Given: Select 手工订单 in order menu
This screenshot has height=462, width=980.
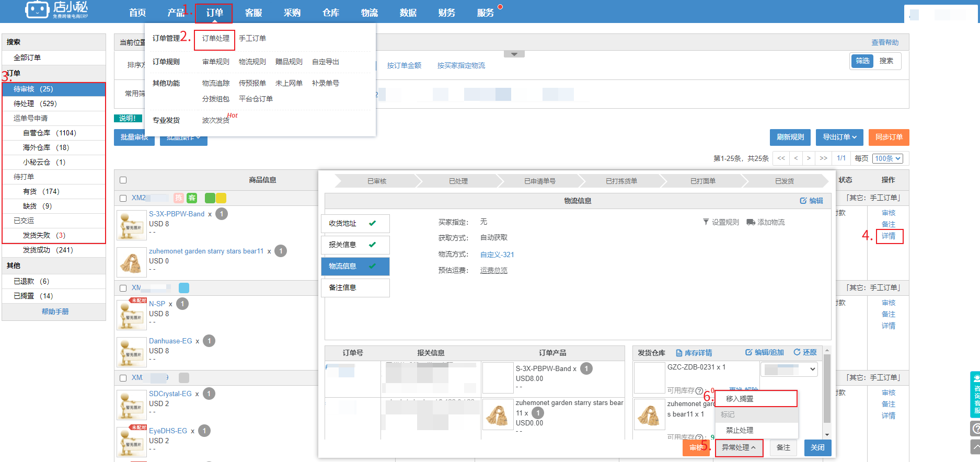Looking at the screenshot, I should (252, 39).
